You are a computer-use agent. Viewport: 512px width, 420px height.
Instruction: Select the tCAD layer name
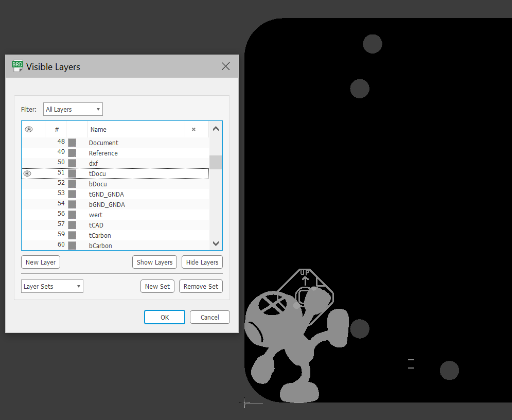96,225
